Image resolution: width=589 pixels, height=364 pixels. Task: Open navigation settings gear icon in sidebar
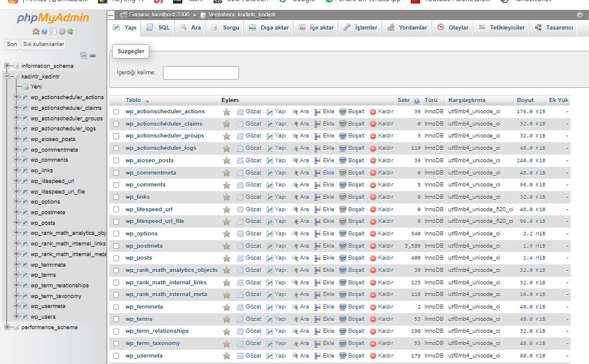(63, 31)
